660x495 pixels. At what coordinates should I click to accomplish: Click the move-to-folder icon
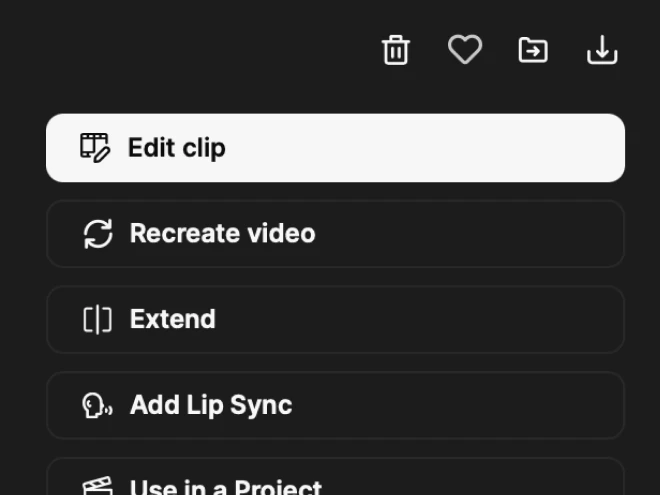[533, 50]
